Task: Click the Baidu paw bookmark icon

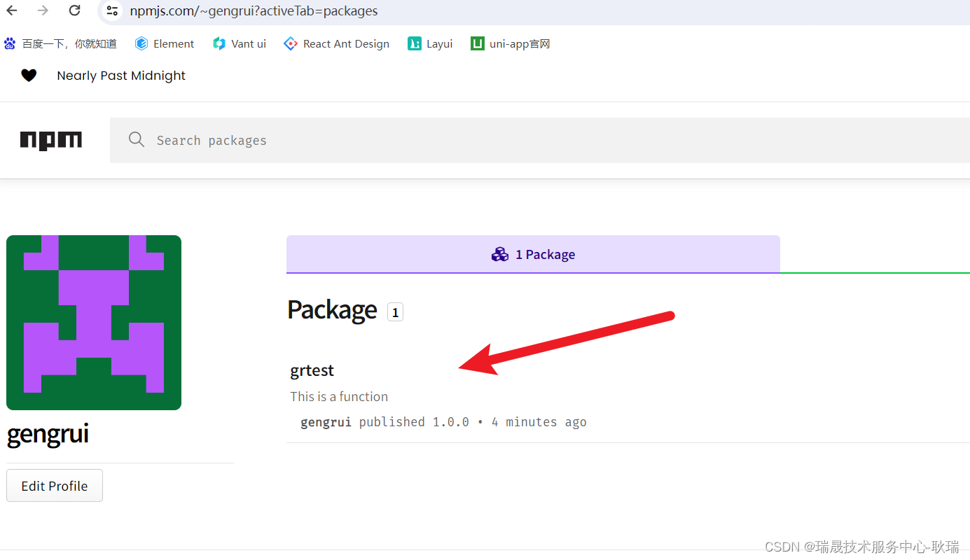Action: pyautogui.click(x=10, y=43)
